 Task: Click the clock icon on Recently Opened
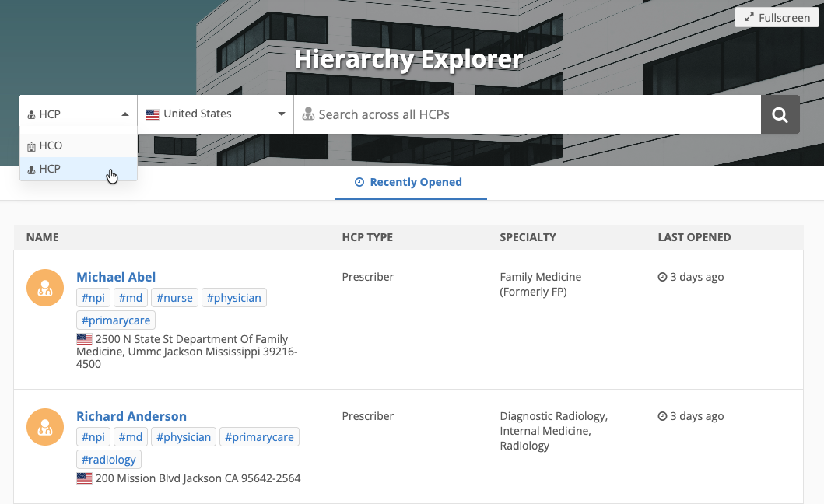tap(359, 183)
